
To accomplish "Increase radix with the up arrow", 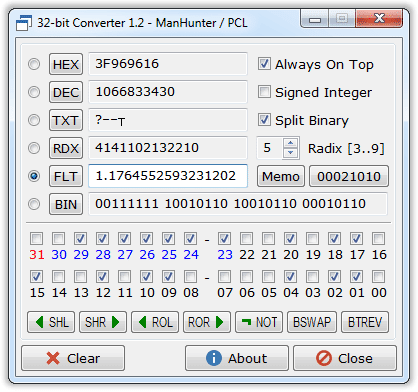I will (291, 143).
